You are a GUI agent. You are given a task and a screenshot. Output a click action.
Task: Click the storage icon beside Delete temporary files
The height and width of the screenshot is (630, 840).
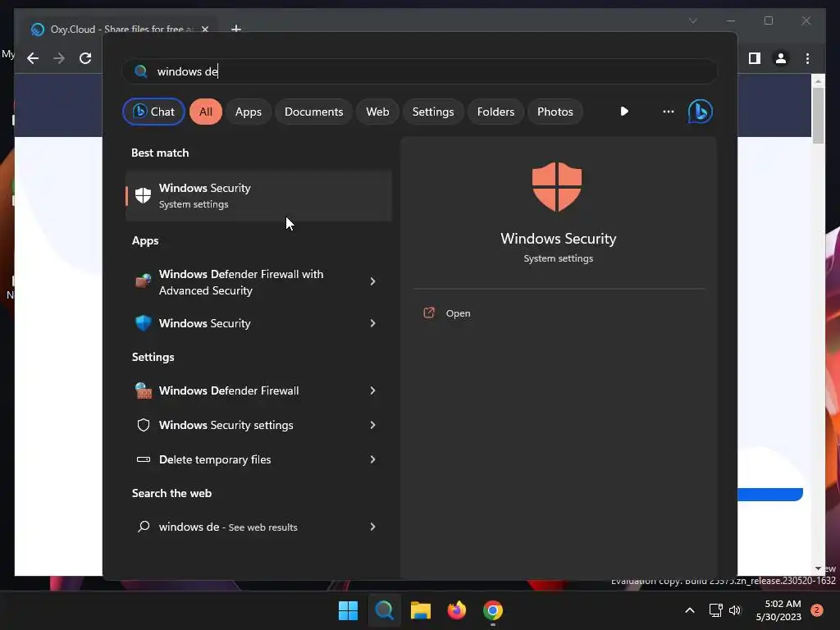click(143, 459)
